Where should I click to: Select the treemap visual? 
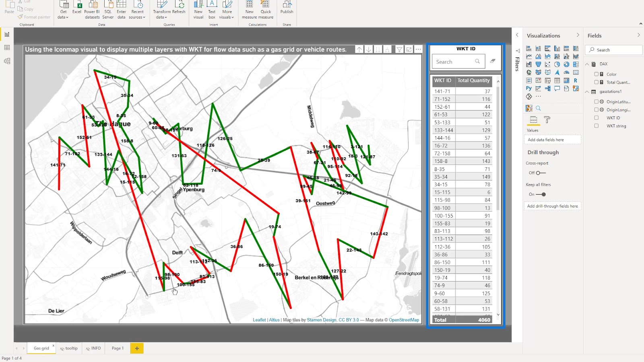tap(576, 64)
